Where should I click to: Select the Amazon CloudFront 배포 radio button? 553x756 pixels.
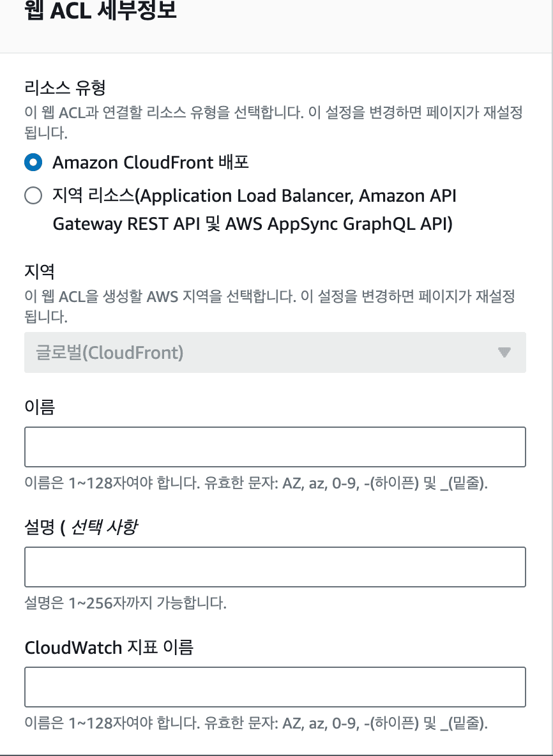tap(33, 163)
